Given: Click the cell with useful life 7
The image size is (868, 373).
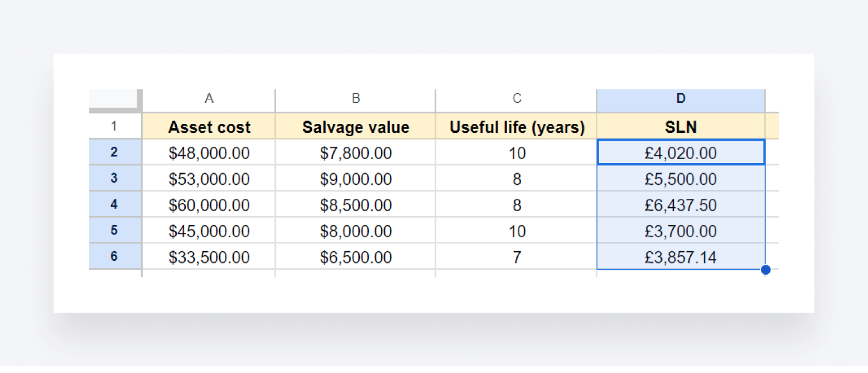Looking at the screenshot, I should [x=516, y=257].
